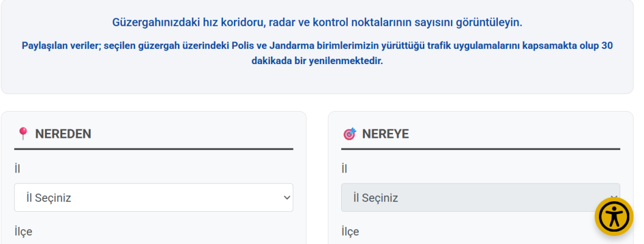
Task: Click the NEREDEN heading text
Action: pos(63,134)
